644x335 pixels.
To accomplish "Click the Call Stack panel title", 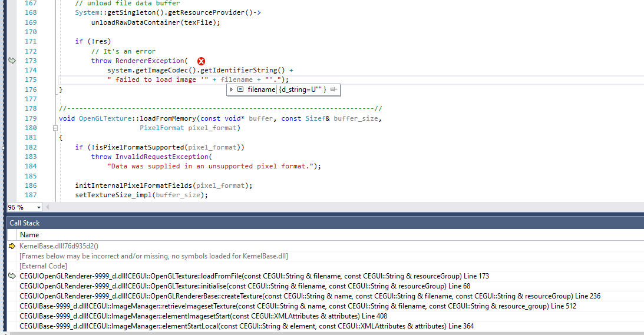I will click(x=24, y=223).
